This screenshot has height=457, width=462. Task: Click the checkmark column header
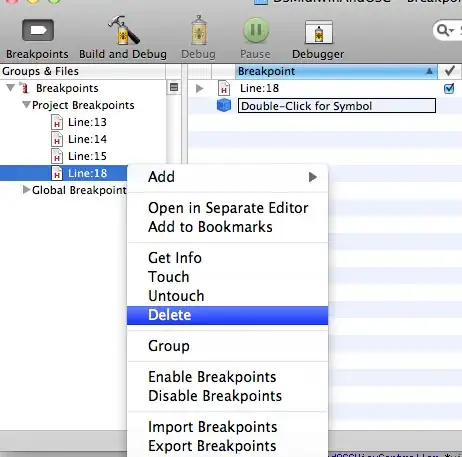pos(450,71)
